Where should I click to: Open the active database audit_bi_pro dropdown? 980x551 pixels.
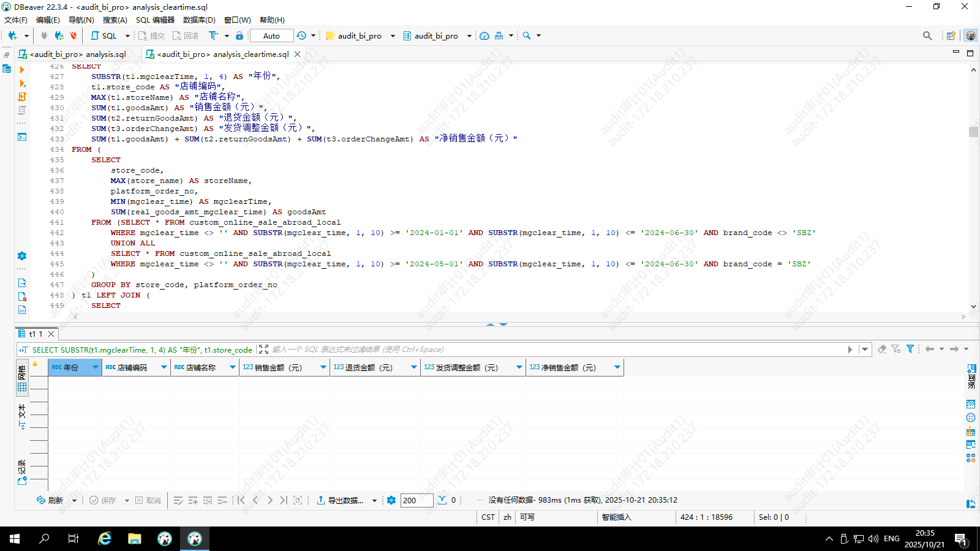click(436, 36)
